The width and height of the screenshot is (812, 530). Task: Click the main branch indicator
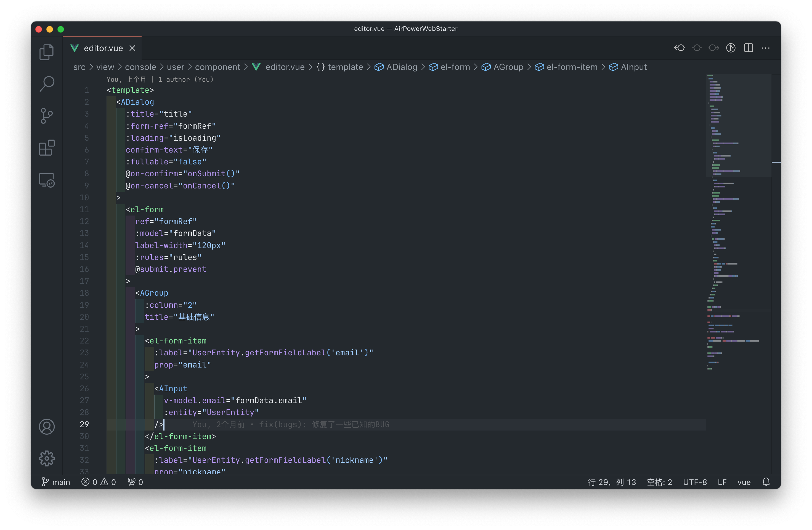pos(56,482)
